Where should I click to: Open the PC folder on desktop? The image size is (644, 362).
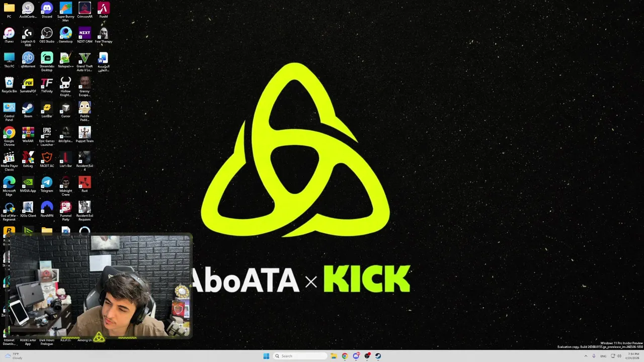pos(9,10)
